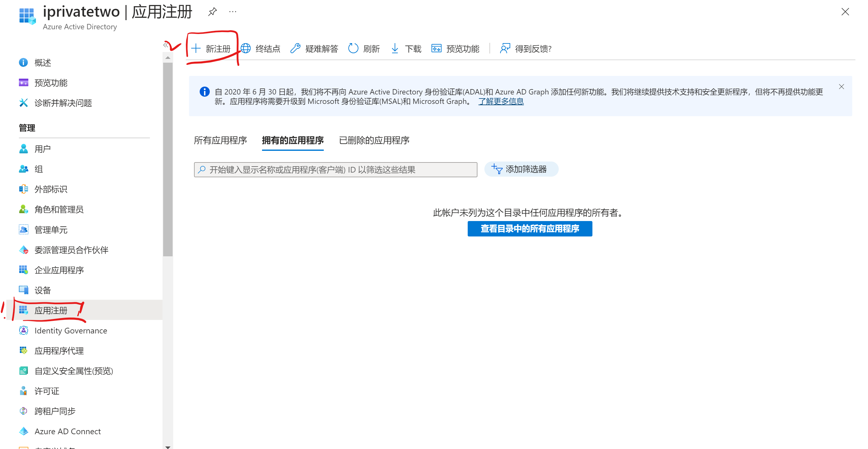This screenshot has height=449, width=868.
Task: Click the 刷新 toolbar label
Action: [x=371, y=49]
